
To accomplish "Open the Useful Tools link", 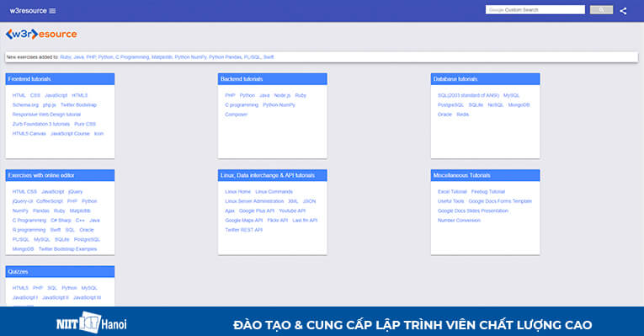I will (451, 201).
